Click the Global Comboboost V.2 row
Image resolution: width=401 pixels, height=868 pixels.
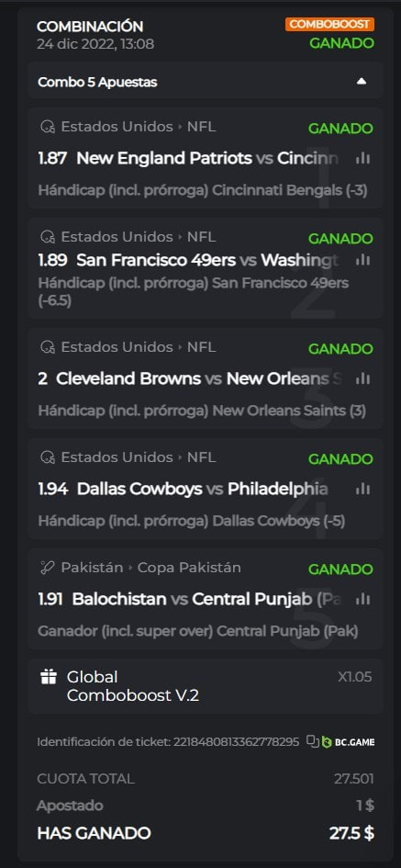point(206,686)
